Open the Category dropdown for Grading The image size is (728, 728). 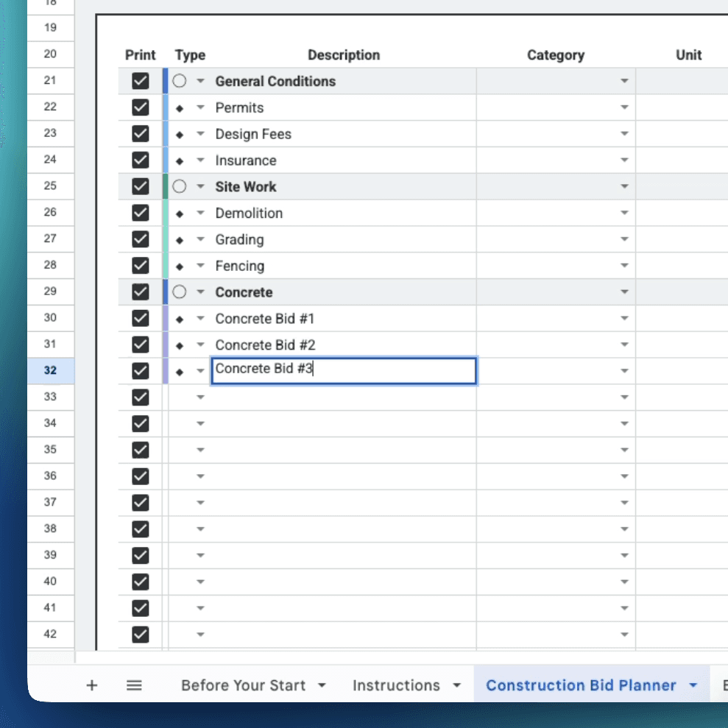click(x=623, y=239)
